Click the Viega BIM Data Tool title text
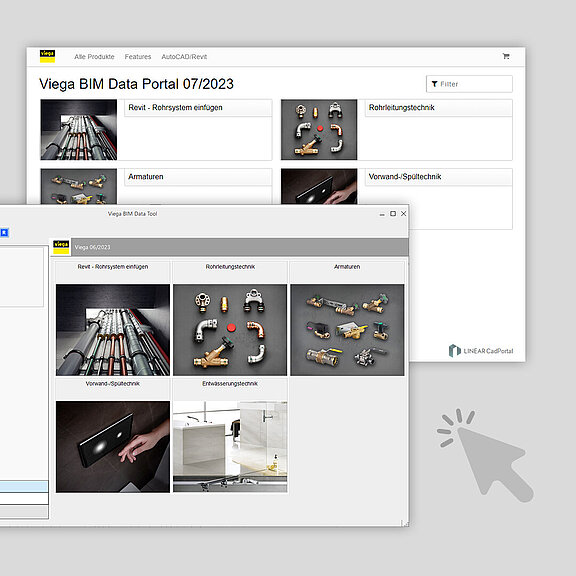576x576 pixels. click(x=132, y=214)
